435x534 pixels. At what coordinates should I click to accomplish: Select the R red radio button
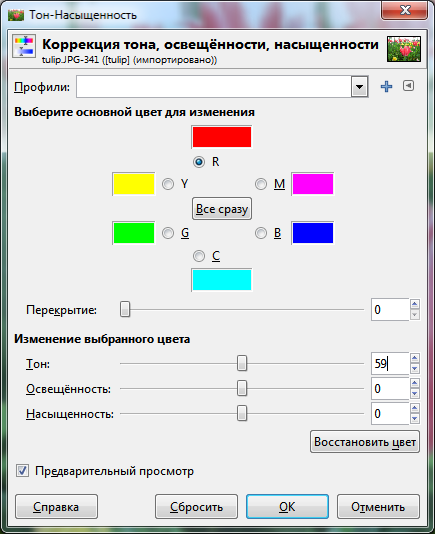[199, 161]
